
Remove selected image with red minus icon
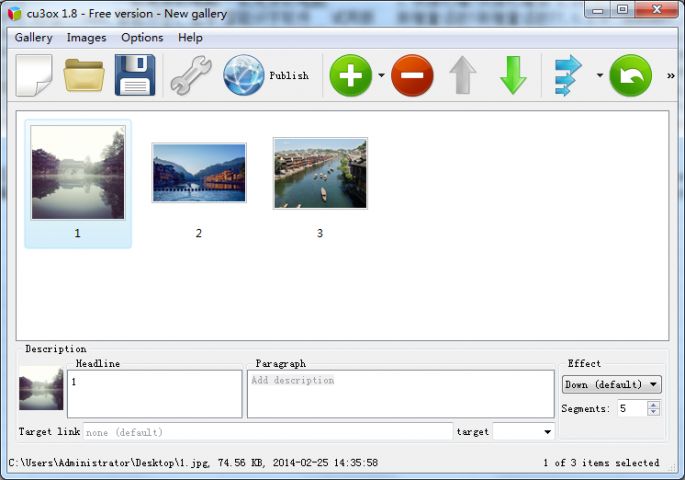(x=412, y=76)
